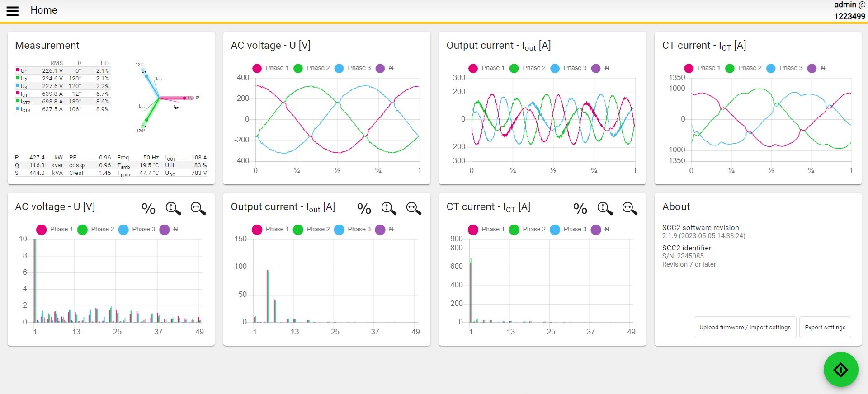
Task: Click vertical zoom on AC voltage harmonics
Action: (x=173, y=208)
